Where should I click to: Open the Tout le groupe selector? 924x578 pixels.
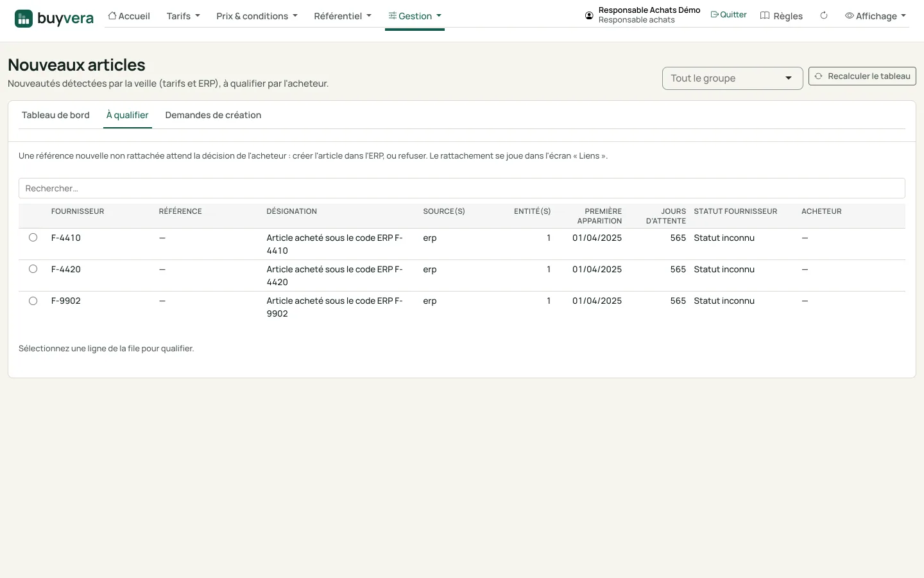pos(732,78)
